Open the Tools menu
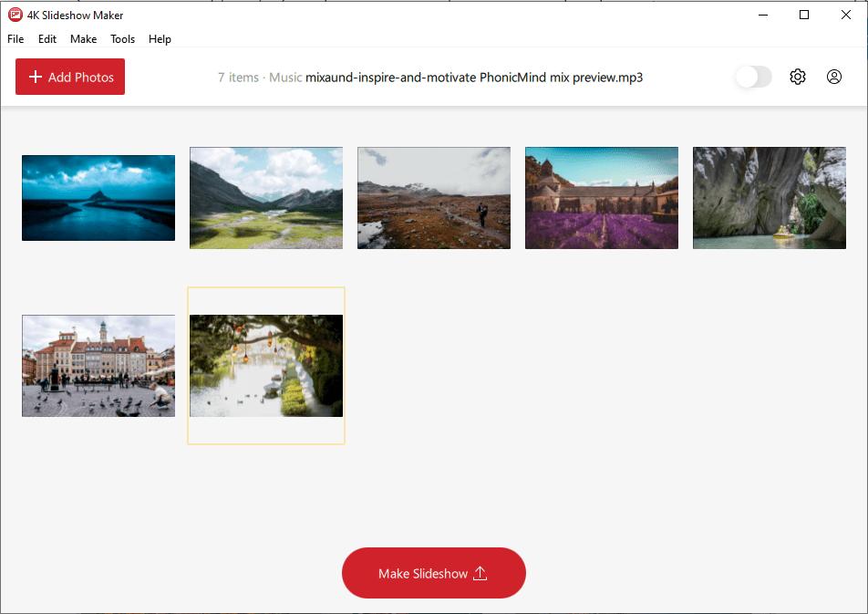The width and height of the screenshot is (868, 614). pos(122,39)
